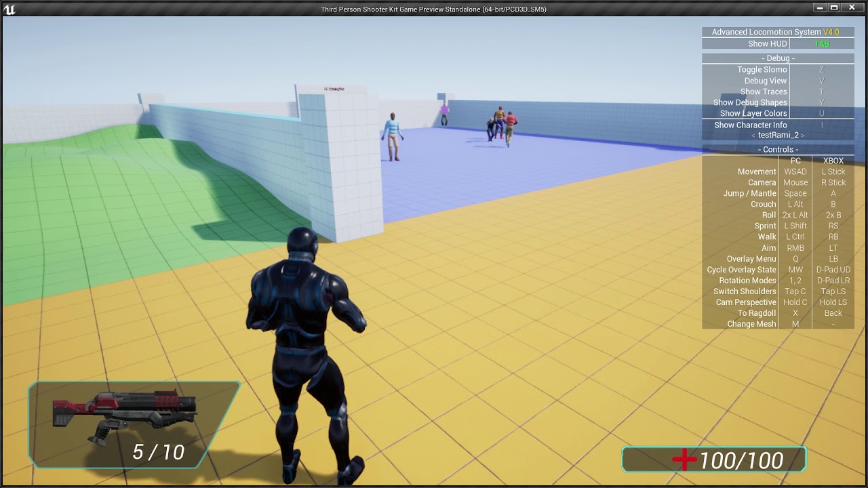Click the 'Rotation Modes' control label
Image resolution: width=868 pixels, height=488 pixels.
[x=747, y=280]
